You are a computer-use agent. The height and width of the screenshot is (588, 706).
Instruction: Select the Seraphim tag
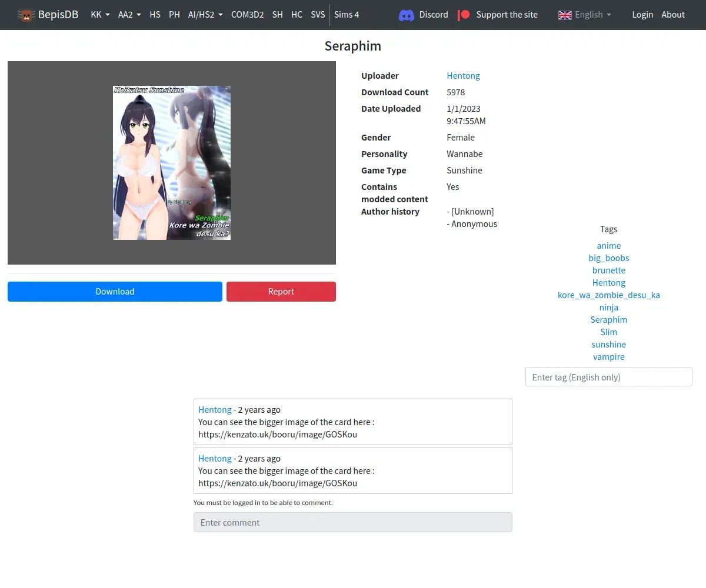(609, 320)
